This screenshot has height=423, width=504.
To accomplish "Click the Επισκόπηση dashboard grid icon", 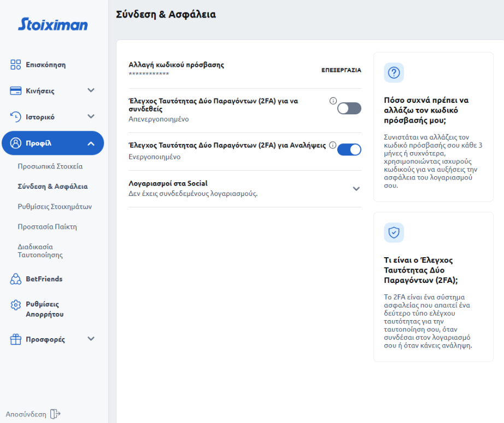I will coord(16,65).
